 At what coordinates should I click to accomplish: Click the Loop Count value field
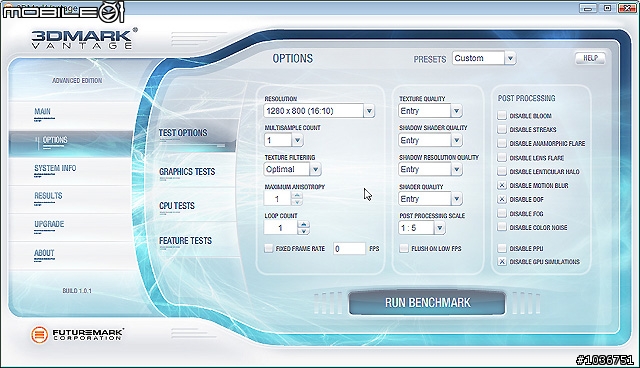pyautogui.click(x=281, y=228)
